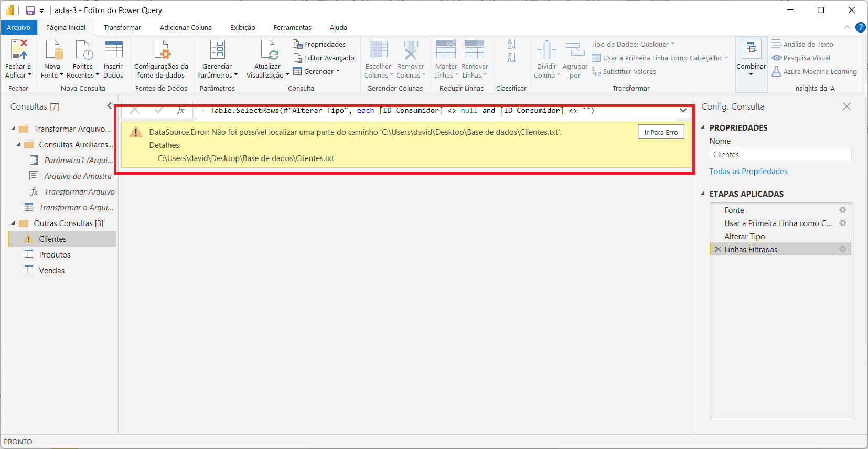Open Todas as Propriedades link
This screenshot has height=449, width=868.
tap(748, 171)
